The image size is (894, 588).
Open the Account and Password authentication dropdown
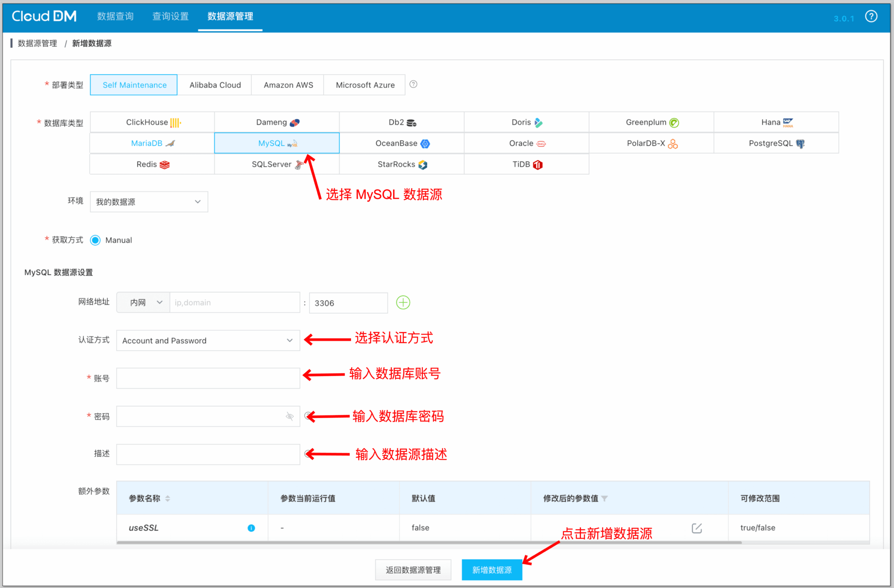coord(207,340)
